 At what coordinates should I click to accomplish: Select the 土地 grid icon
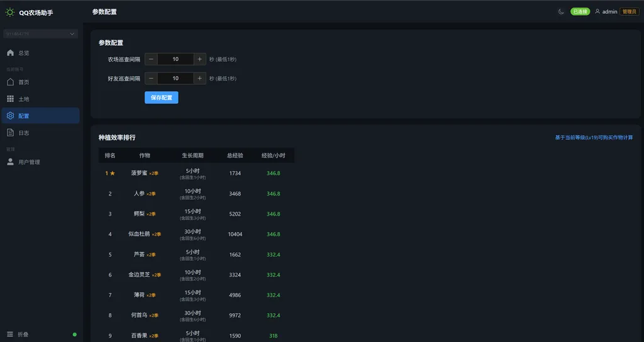(x=10, y=99)
